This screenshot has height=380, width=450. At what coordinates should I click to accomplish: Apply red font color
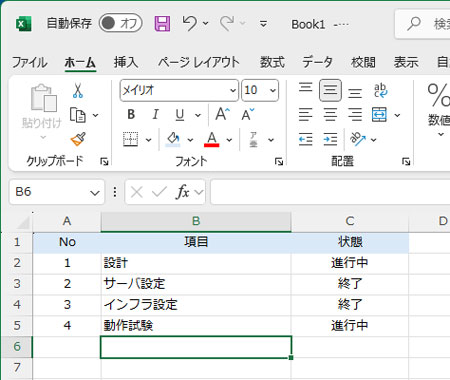pos(212,139)
